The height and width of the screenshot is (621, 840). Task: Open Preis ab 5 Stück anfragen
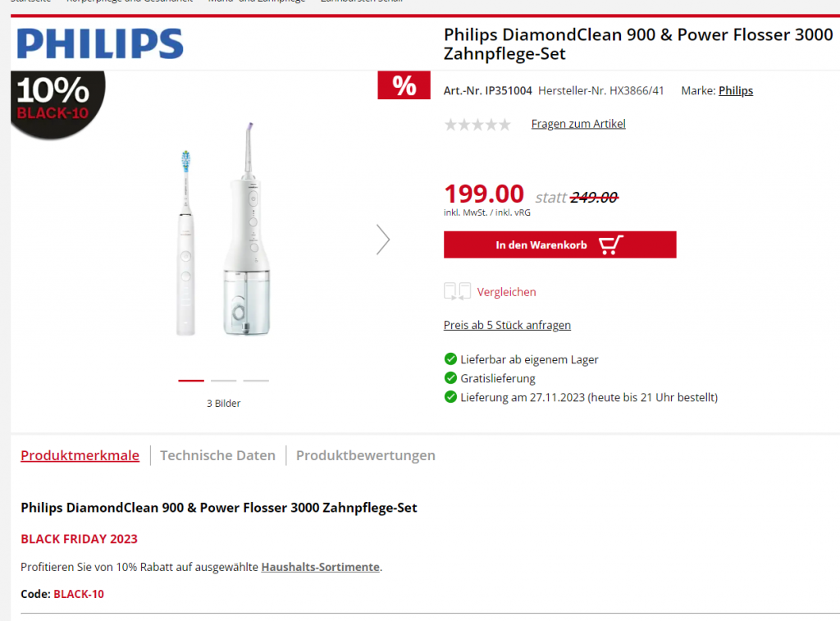tap(507, 325)
